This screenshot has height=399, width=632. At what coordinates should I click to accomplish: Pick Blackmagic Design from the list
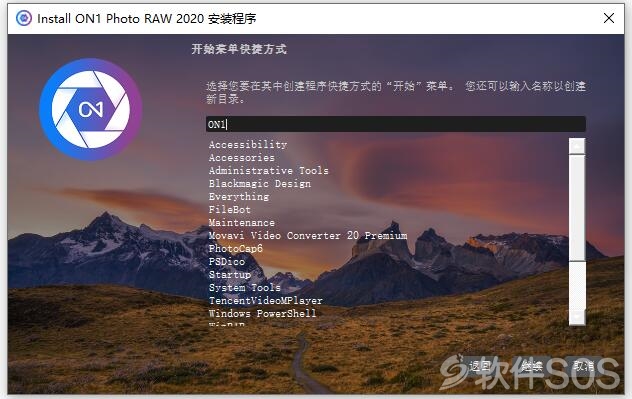(260, 184)
